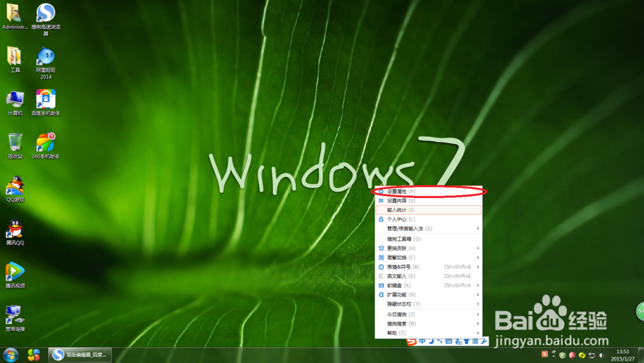This screenshot has width=644, height=363.
Task: Select the 计算机 desktop icon
Action: click(15, 103)
